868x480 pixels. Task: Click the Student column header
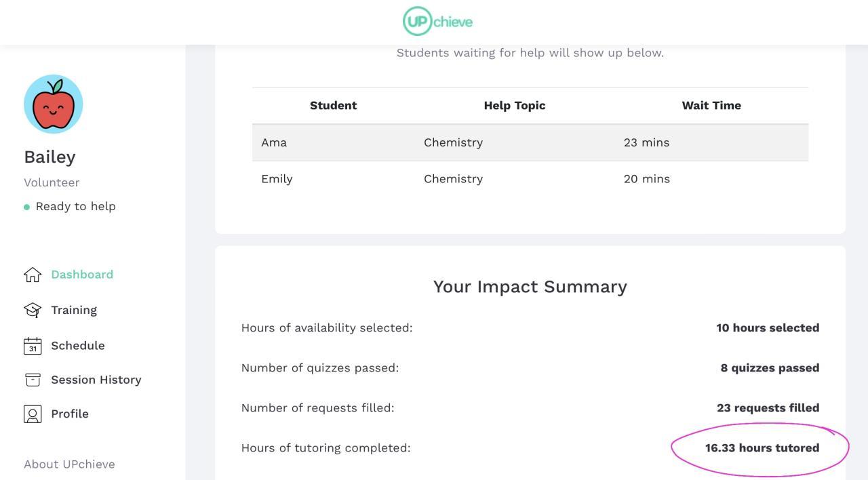(333, 106)
